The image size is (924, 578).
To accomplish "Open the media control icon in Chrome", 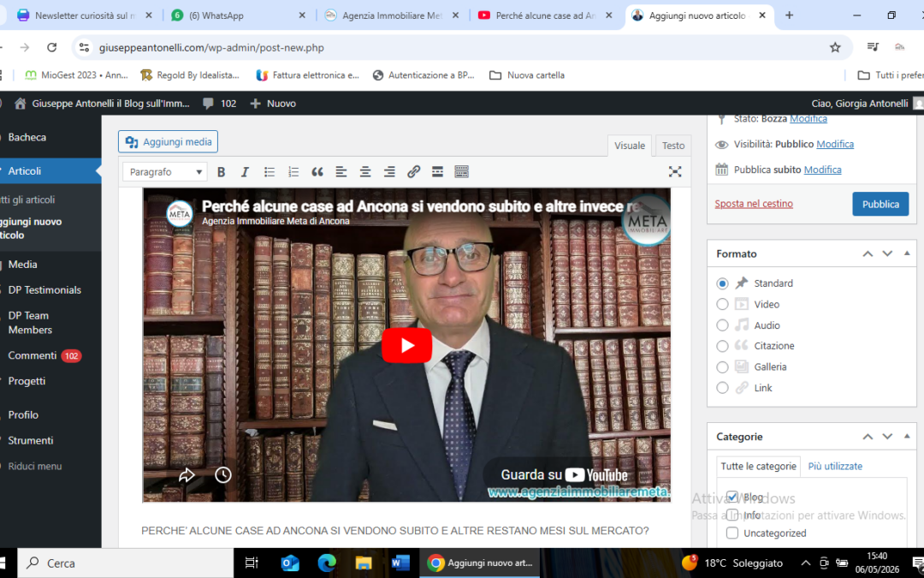I will coord(874,47).
